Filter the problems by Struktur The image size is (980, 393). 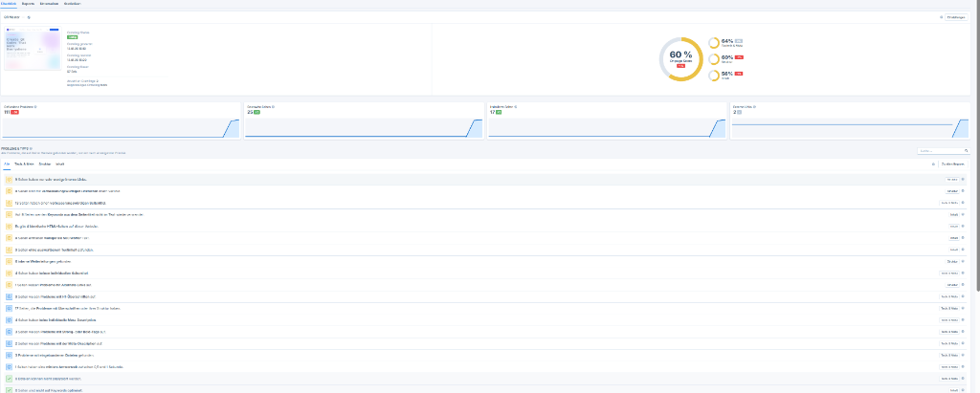[45, 164]
